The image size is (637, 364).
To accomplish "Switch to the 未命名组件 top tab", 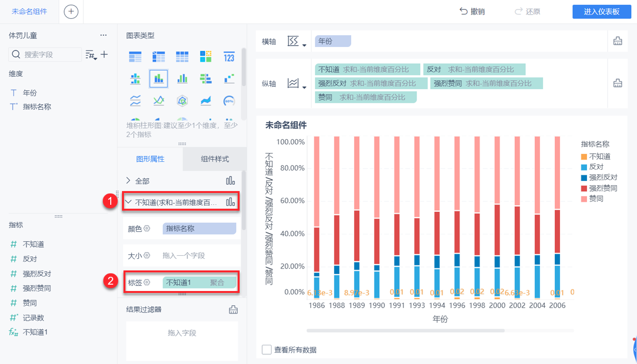I will click(29, 11).
